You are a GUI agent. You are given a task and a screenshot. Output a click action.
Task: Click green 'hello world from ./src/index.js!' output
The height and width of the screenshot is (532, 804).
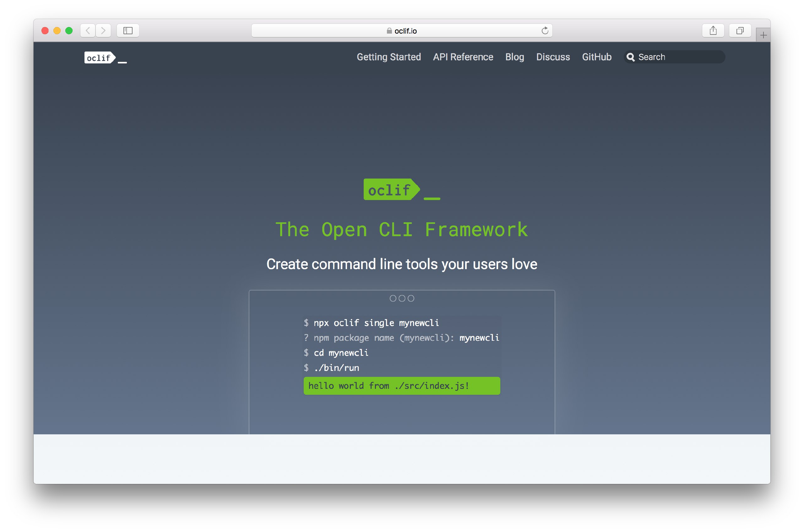(x=402, y=386)
